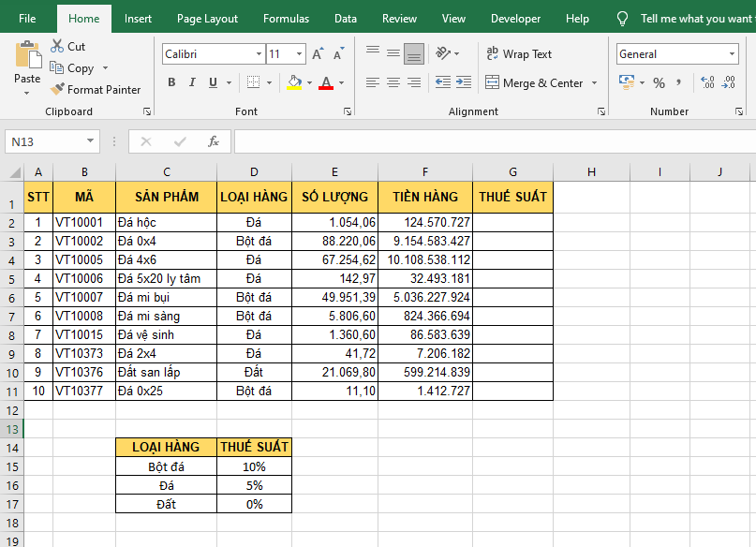This screenshot has height=547, width=756.
Task: Click the Cut scissors icon
Action: pyautogui.click(x=57, y=46)
